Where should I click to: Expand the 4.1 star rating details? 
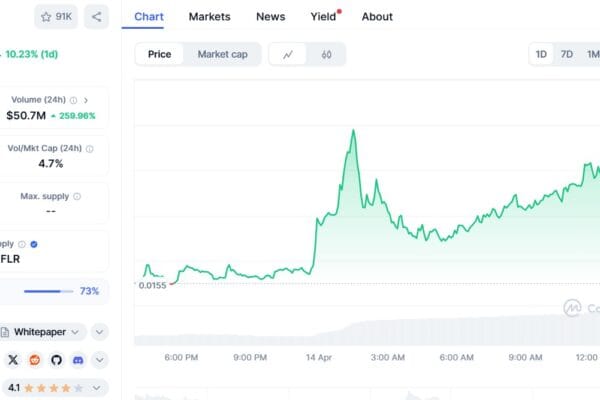(x=97, y=388)
